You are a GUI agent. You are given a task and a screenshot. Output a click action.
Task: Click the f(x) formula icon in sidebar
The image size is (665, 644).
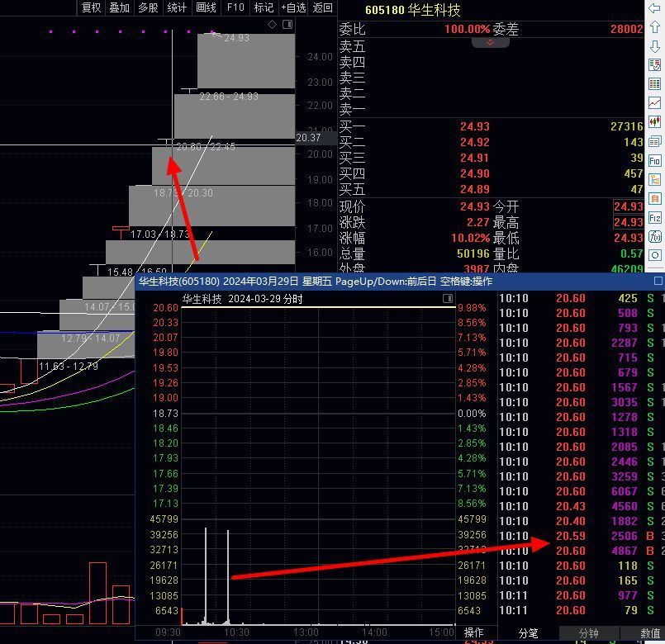click(655, 237)
